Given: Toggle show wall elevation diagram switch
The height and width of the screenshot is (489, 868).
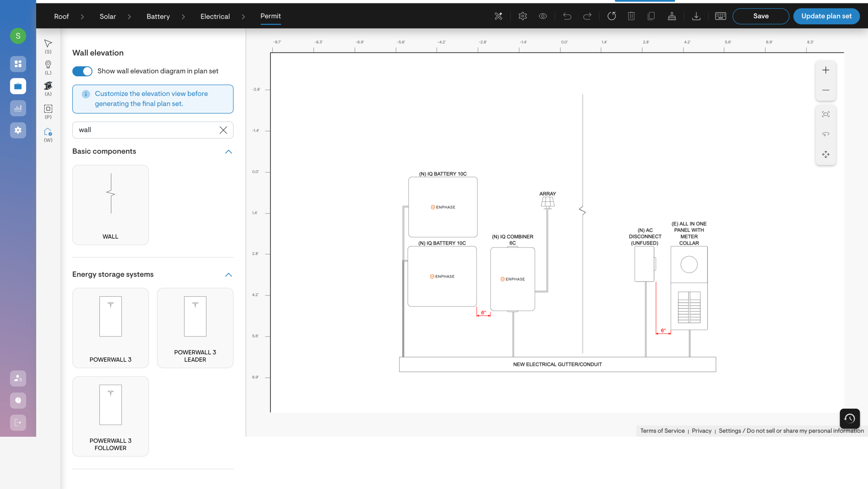Looking at the screenshot, I should click(82, 71).
